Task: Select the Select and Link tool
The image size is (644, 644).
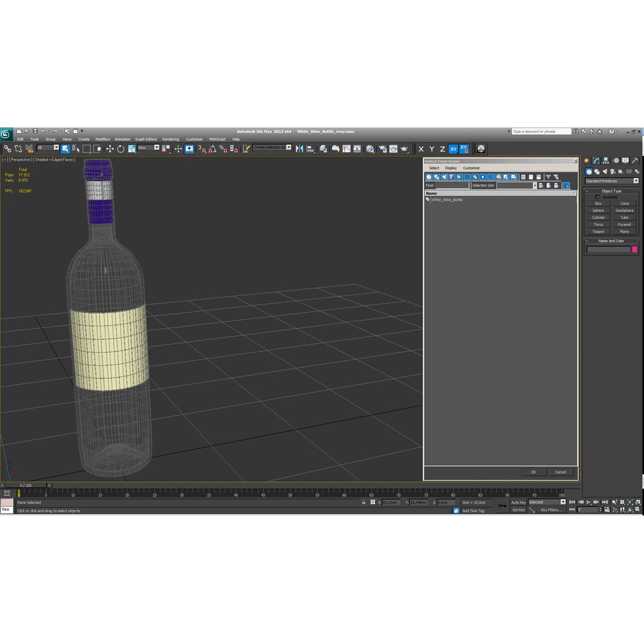Action: [7, 148]
